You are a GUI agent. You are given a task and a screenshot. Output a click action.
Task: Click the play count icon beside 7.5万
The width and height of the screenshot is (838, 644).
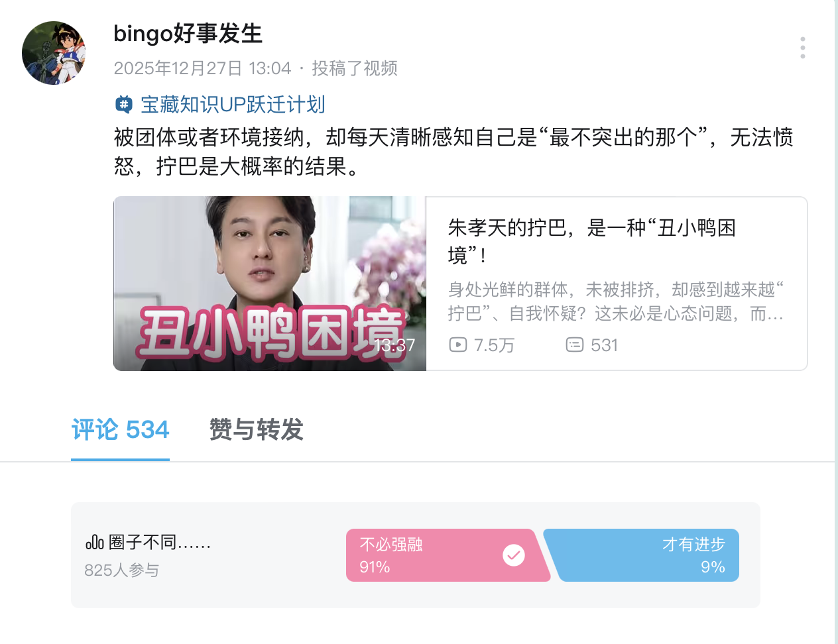[457, 345]
